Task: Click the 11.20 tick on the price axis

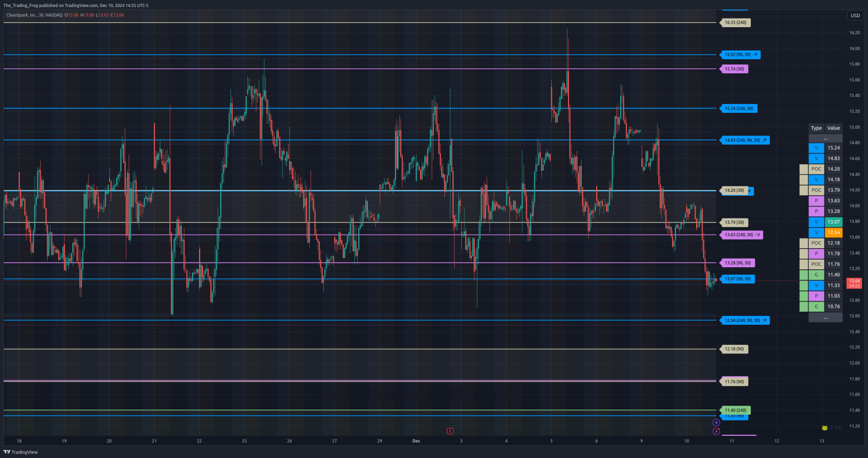Action: (854, 426)
